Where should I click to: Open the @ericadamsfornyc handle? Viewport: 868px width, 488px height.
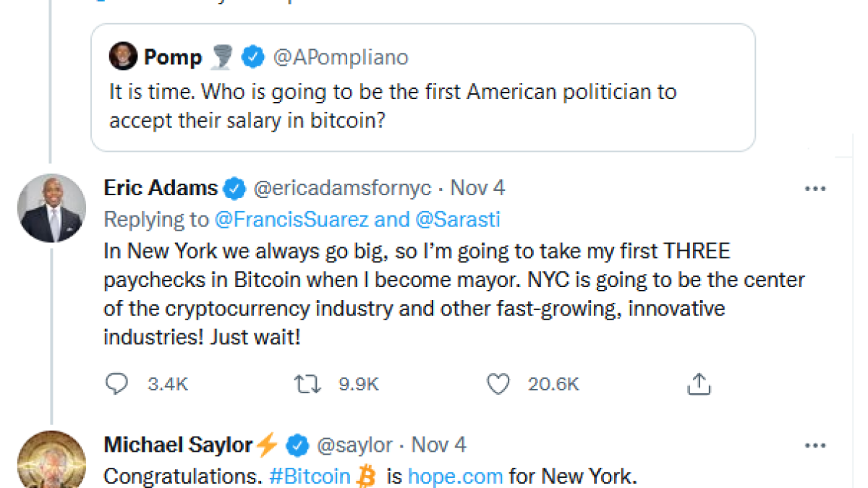tap(341, 189)
